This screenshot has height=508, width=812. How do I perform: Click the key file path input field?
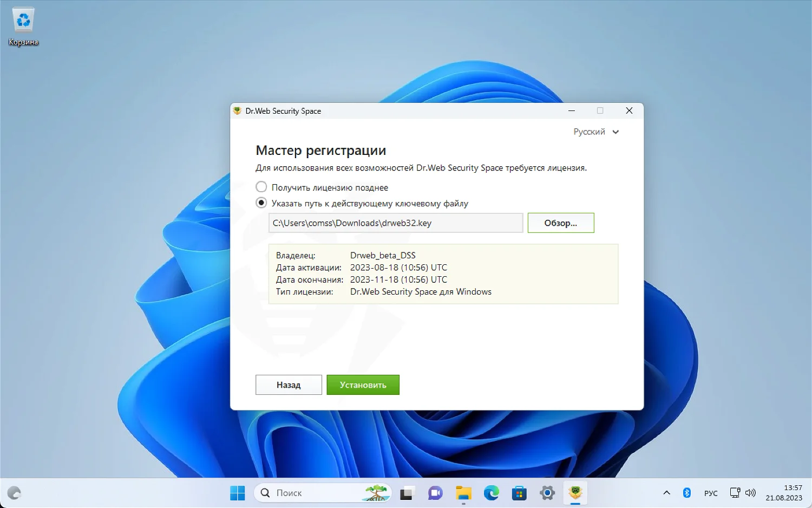396,223
